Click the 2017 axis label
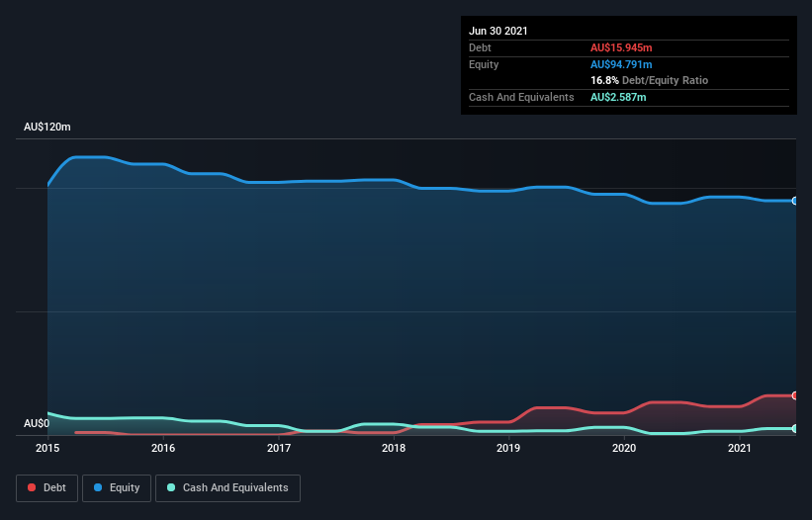812x520 pixels. pyautogui.click(x=279, y=448)
